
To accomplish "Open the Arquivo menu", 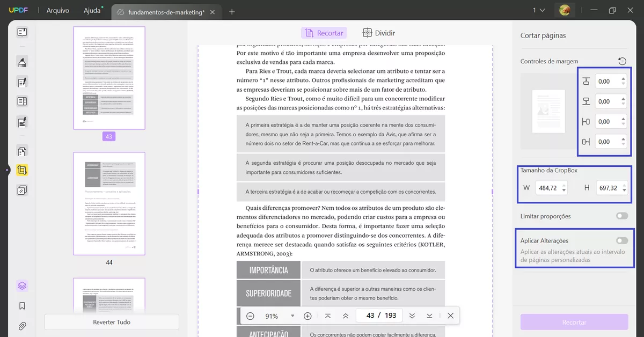I will [x=57, y=10].
